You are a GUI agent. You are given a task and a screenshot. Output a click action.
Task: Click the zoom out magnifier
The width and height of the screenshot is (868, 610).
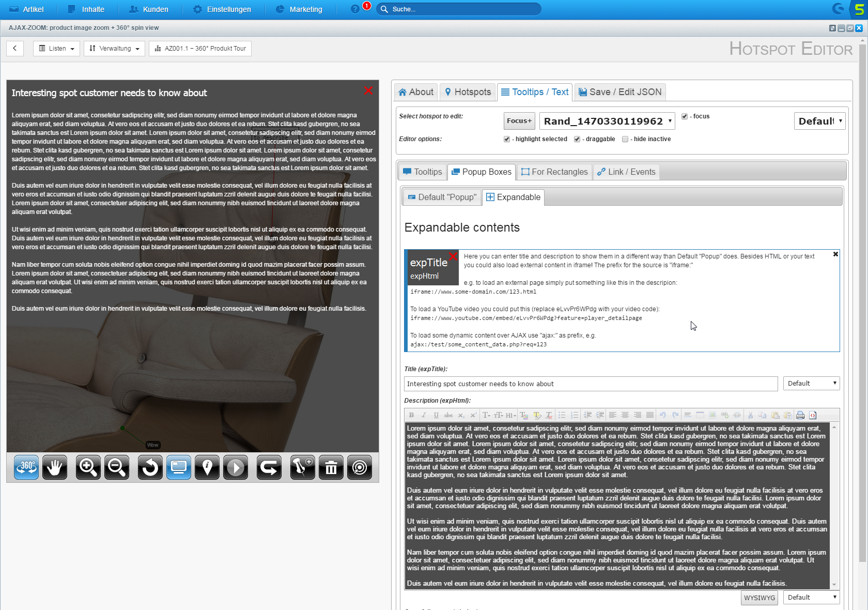(117, 467)
